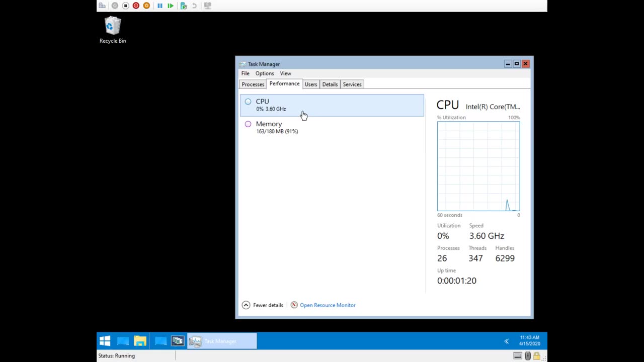
Task: Click the black square Turn Off icon
Action: (125, 6)
